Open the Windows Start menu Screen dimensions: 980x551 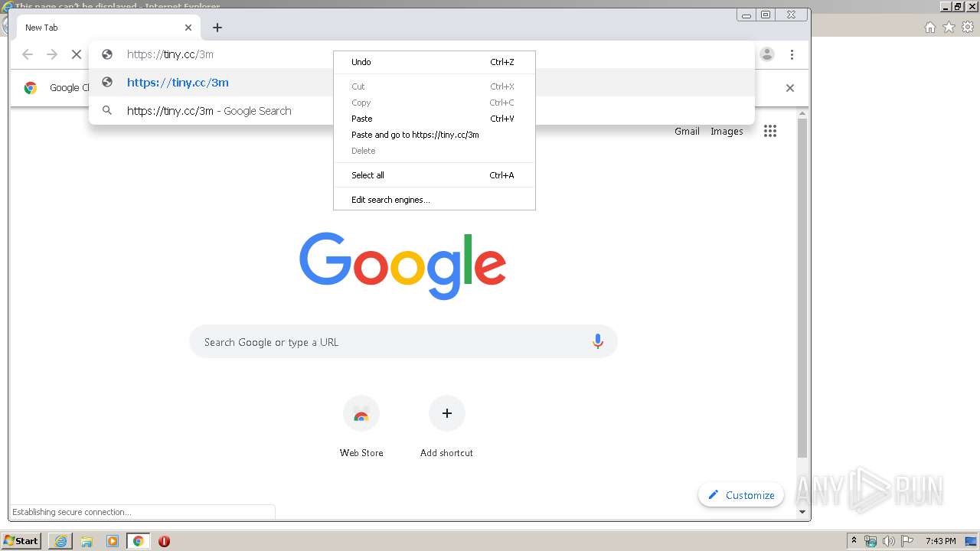[21, 541]
